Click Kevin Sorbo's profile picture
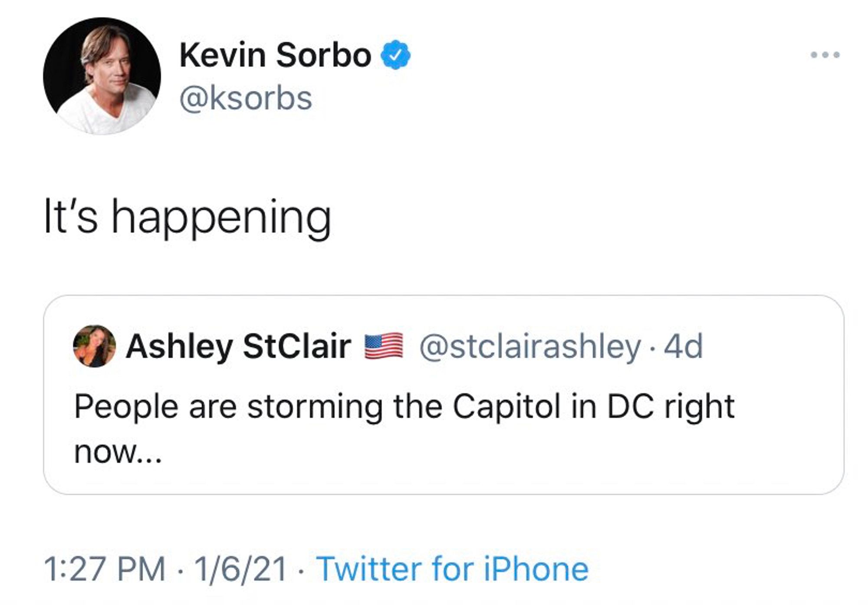868x605 pixels. click(102, 76)
